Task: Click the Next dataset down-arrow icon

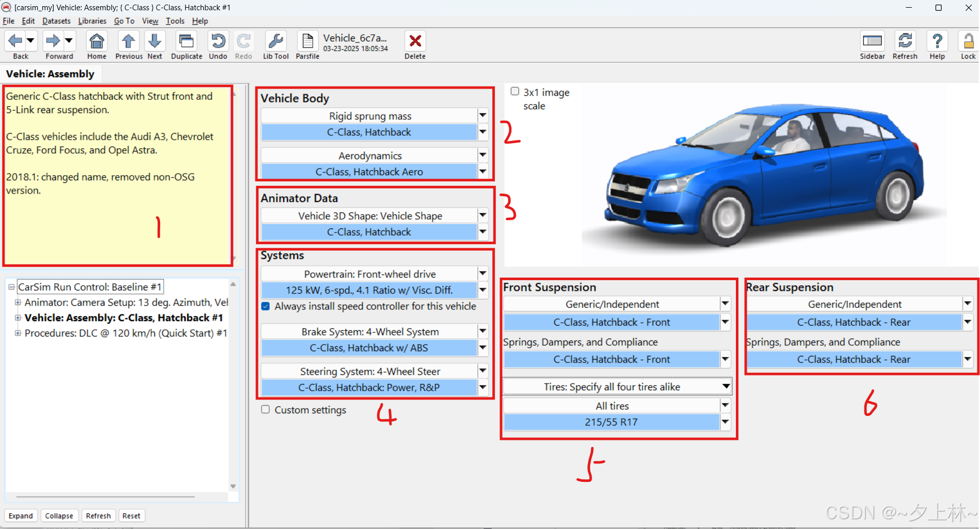Action: [155, 40]
